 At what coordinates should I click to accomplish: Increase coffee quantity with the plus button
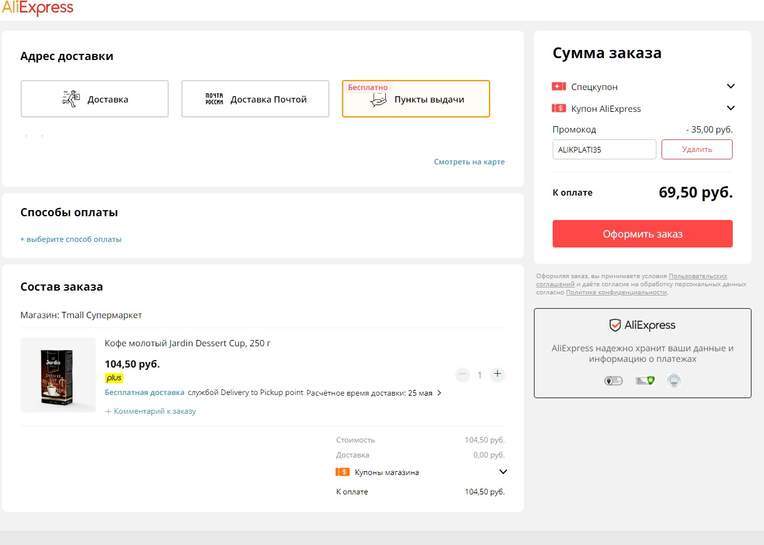point(498,374)
